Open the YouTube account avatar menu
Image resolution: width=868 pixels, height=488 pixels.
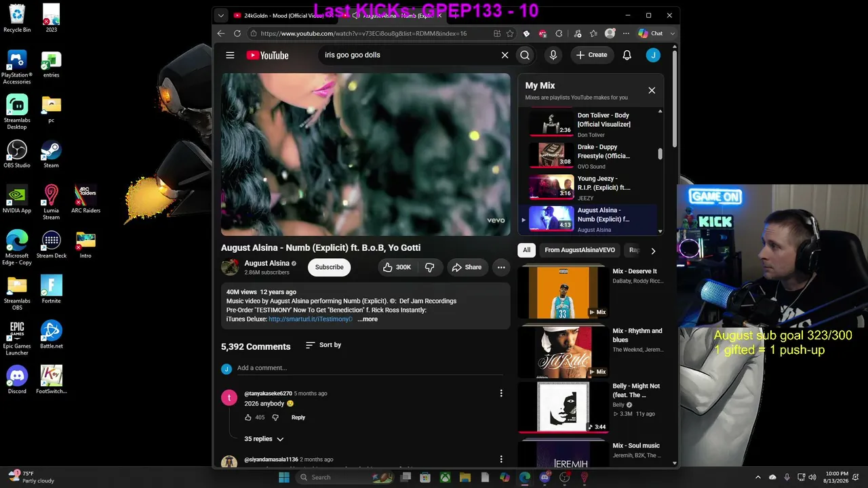(653, 55)
